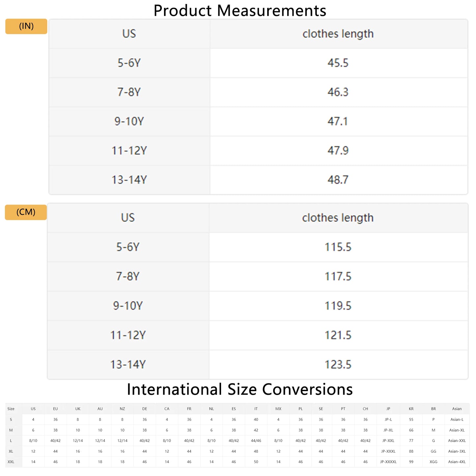The image size is (476, 476).
Task: Click the UK column header
Action: (x=78, y=409)
